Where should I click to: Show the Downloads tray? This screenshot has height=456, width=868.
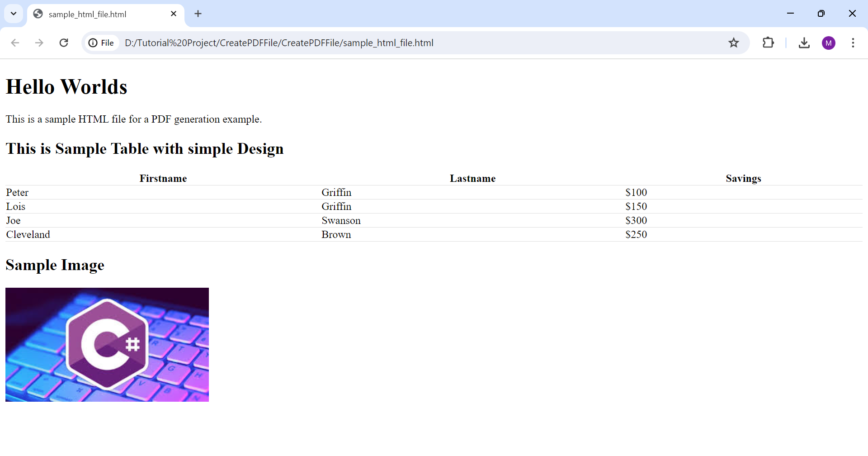point(804,43)
